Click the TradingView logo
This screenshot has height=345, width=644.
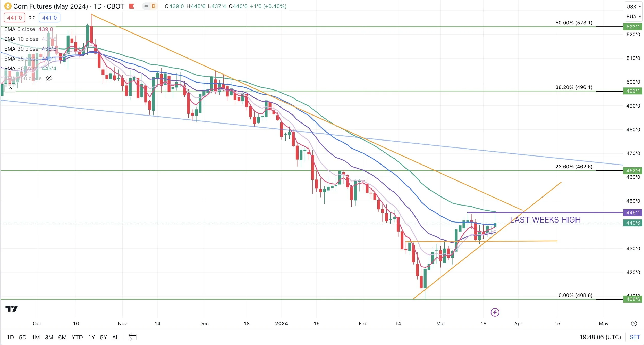12,308
